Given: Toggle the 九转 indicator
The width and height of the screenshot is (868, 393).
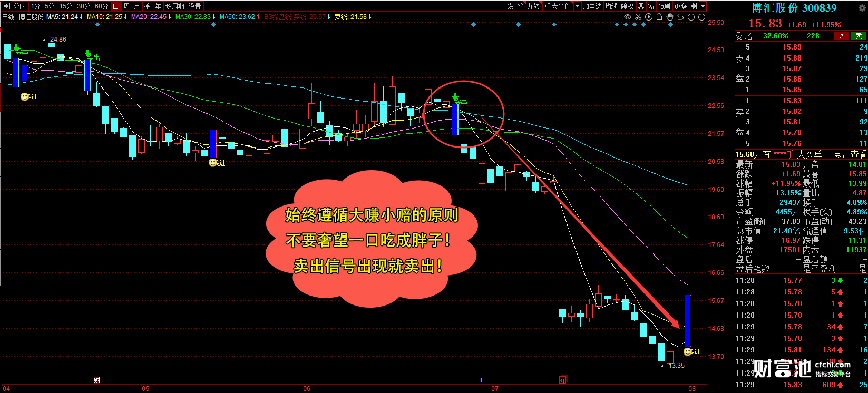Looking at the screenshot, I should (x=534, y=6).
